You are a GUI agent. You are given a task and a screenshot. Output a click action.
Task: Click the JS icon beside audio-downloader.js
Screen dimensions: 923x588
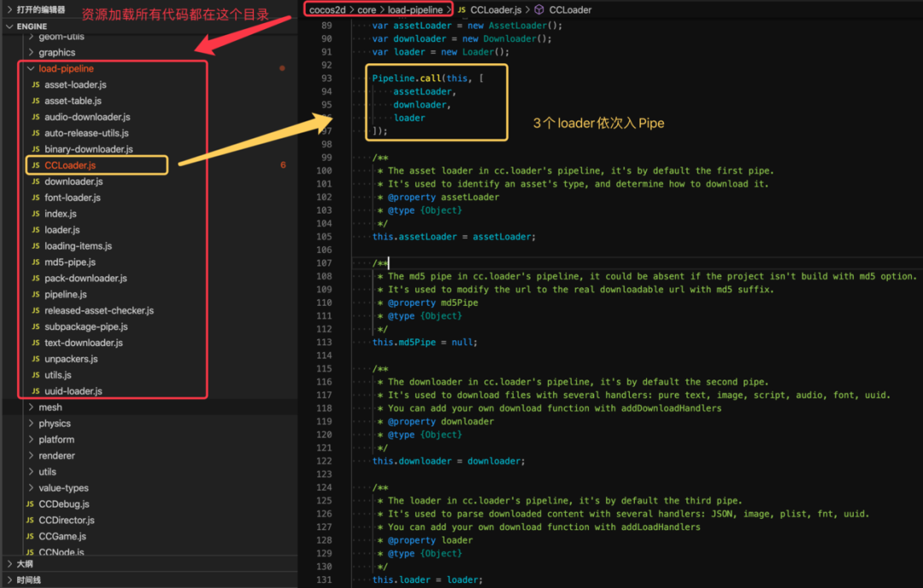coord(36,117)
